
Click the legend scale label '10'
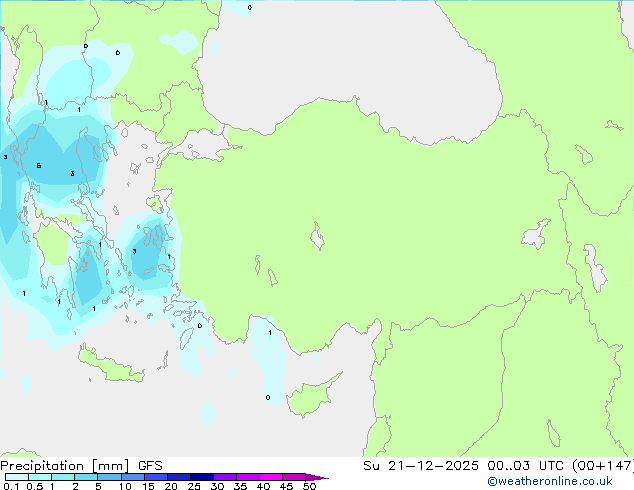(x=125, y=486)
